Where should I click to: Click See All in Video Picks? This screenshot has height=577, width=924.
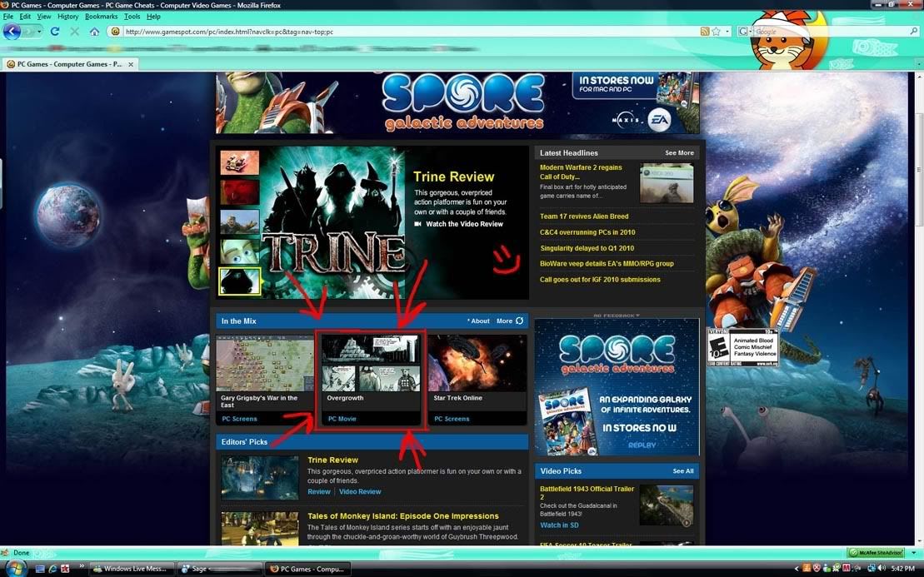[x=683, y=471]
